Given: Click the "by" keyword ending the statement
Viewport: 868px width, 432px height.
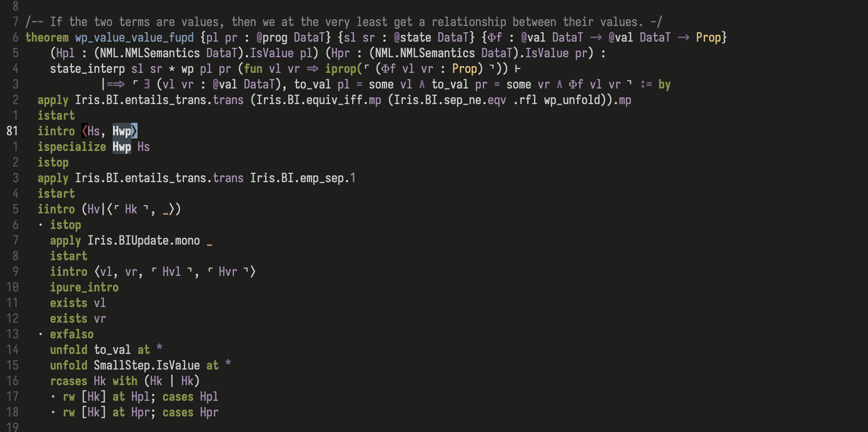Looking at the screenshot, I should coord(664,84).
